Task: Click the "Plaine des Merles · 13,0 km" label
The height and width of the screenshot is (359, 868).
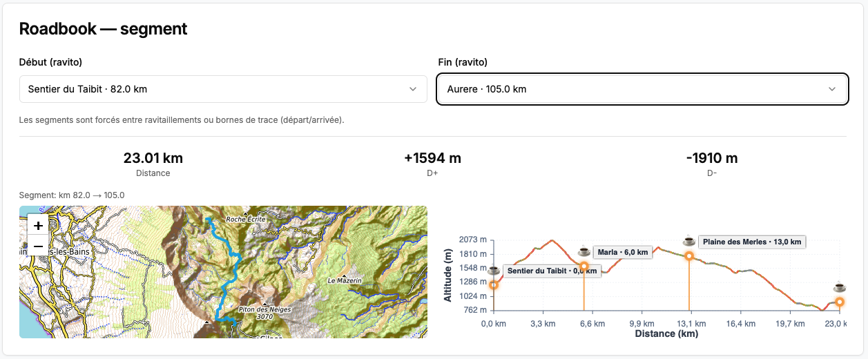Action: click(752, 242)
